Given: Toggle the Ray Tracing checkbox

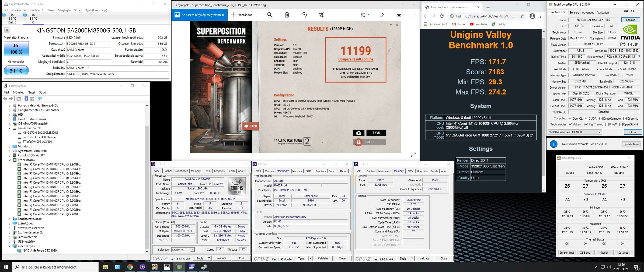Looking at the screenshot, I should click(586, 125).
